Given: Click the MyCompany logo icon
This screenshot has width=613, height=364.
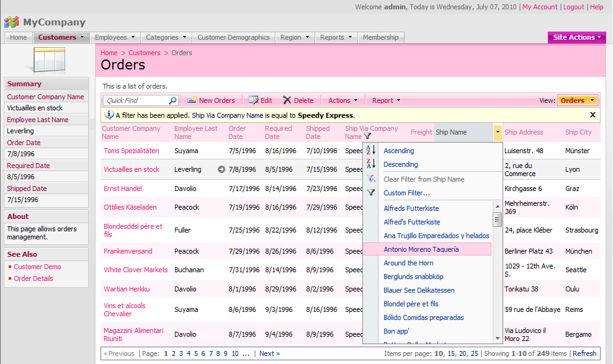Looking at the screenshot, I should 11,22.
